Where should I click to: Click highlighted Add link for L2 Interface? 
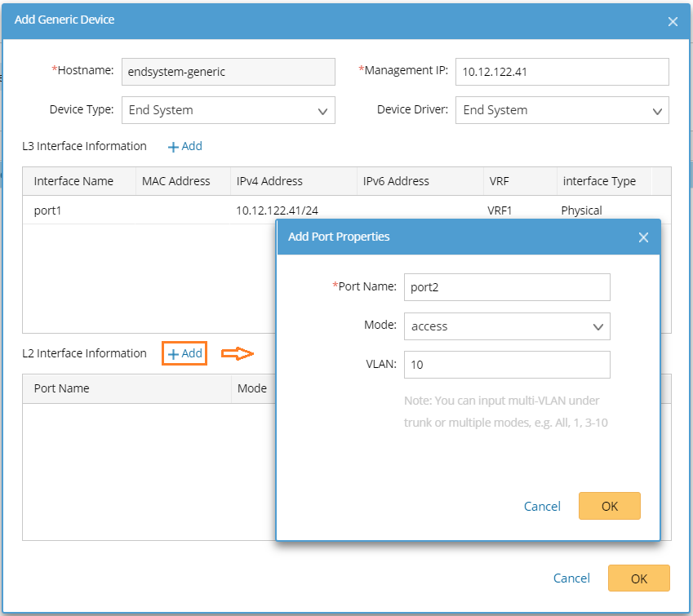184,353
